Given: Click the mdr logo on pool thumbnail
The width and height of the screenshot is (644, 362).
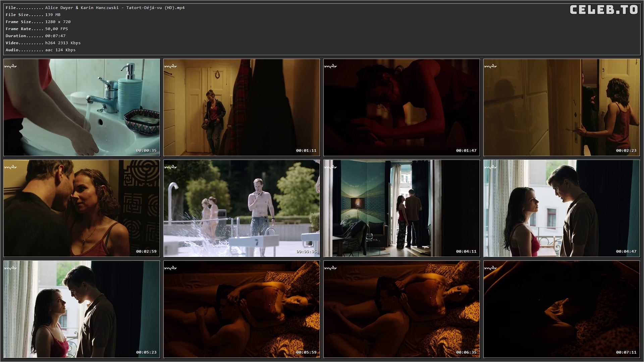Looking at the screenshot, I should coord(170,167).
